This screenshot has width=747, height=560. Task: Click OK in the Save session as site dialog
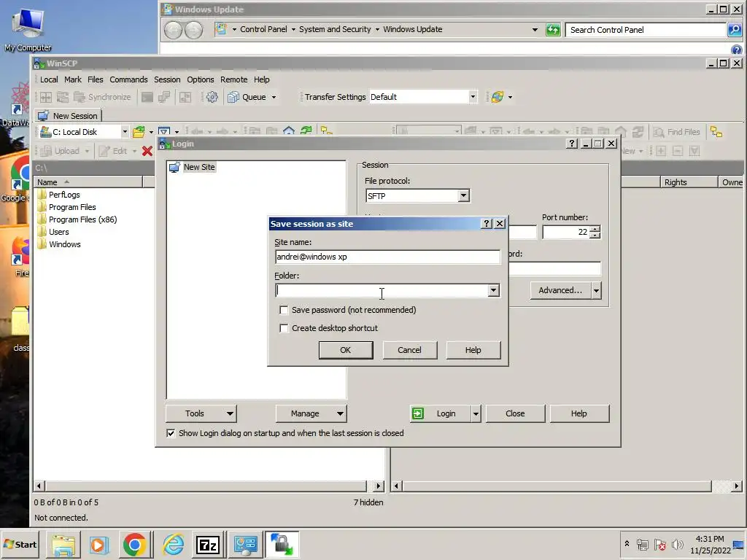click(x=345, y=350)
